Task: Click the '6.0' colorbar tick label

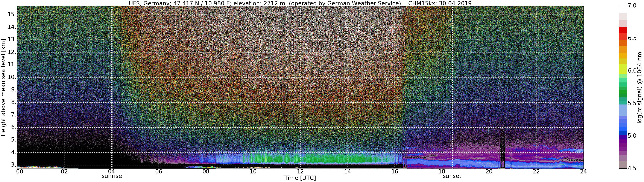Action: coord(632,71)
